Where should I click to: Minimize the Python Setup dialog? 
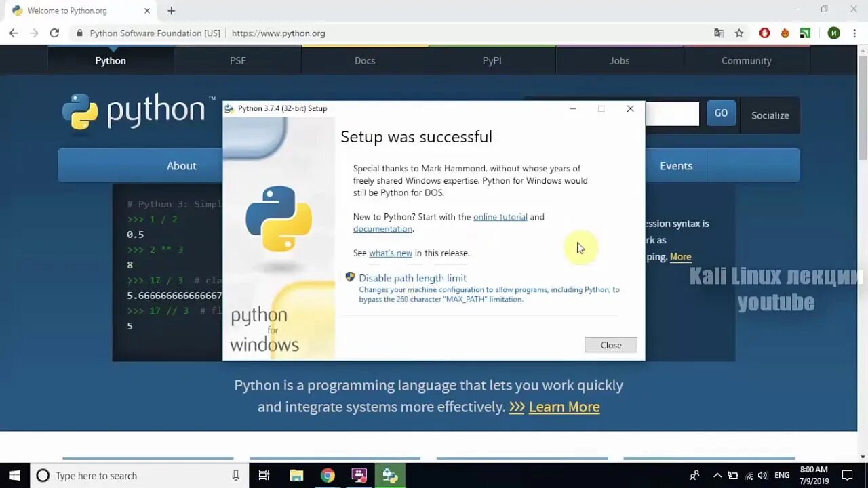572,108
